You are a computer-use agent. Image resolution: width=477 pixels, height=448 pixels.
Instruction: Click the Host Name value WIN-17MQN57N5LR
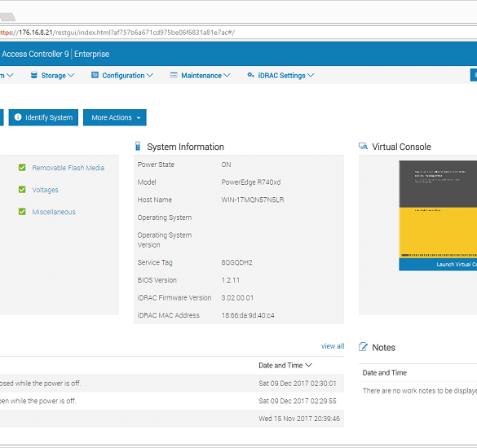(x=253, y=200)
